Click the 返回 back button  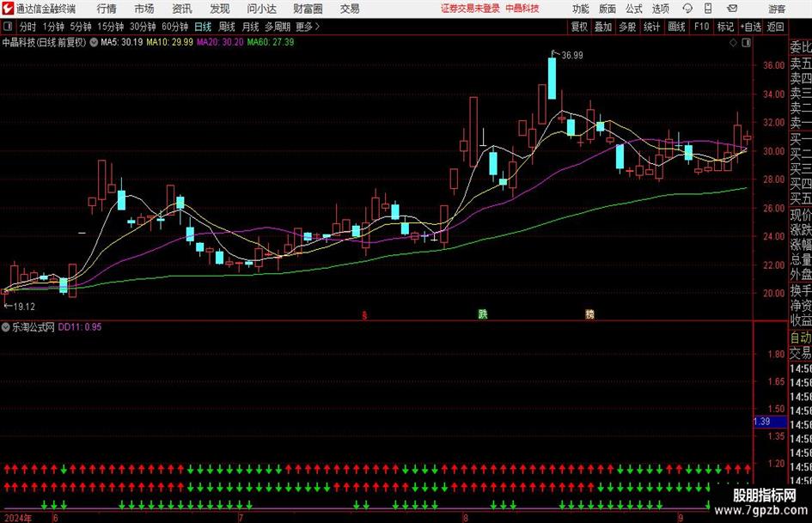point(775,27)
